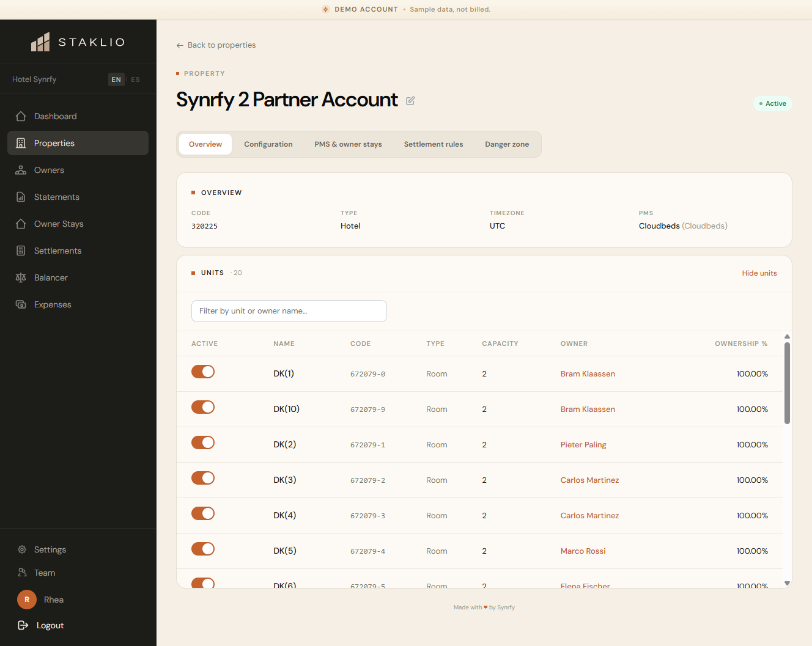Click the back arrow icon
The height and width of the screenshot is (646, 812).
180,45
